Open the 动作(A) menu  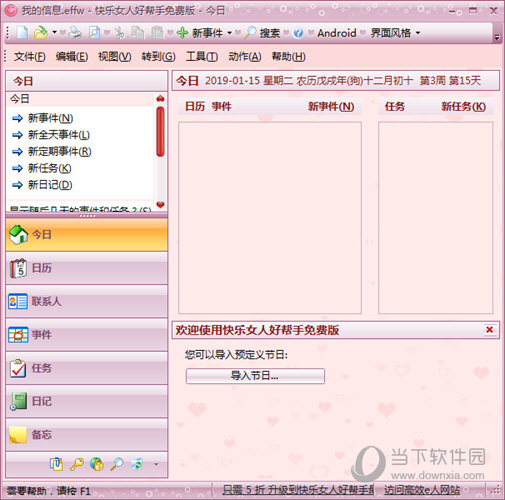tap(245, 57)
